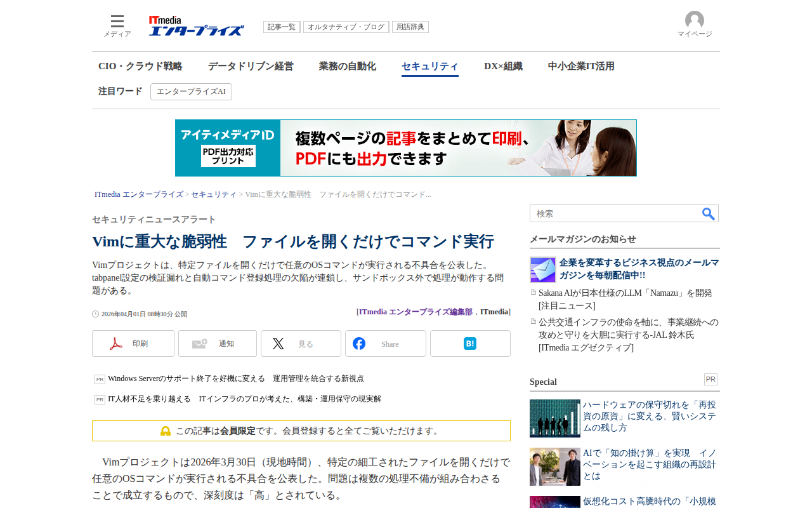Go to 業務の自動化 section

[x=348, y=66]
